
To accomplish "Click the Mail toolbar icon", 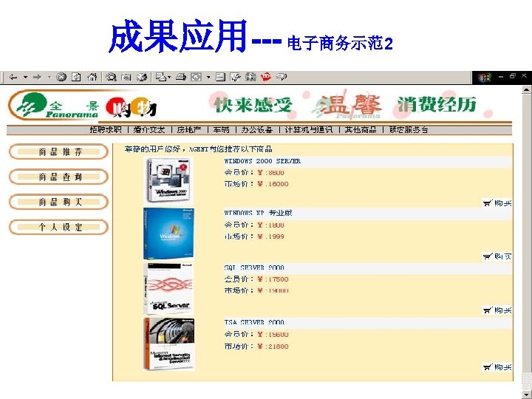I will coord(161,78).
